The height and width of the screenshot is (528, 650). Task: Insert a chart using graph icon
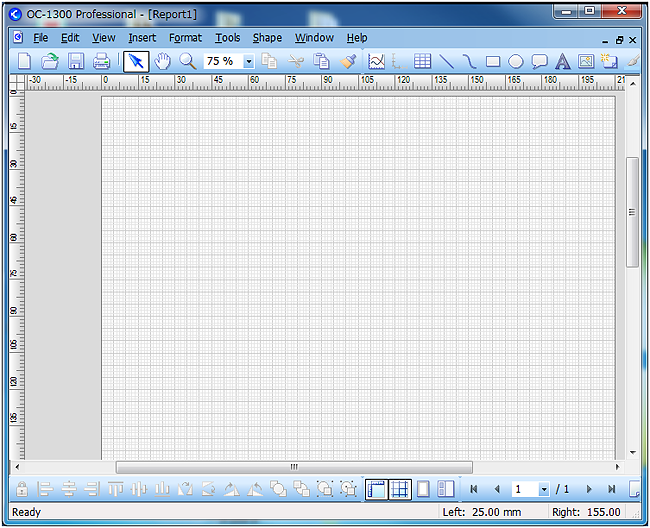pyautogui.click(x=376, y=62)
